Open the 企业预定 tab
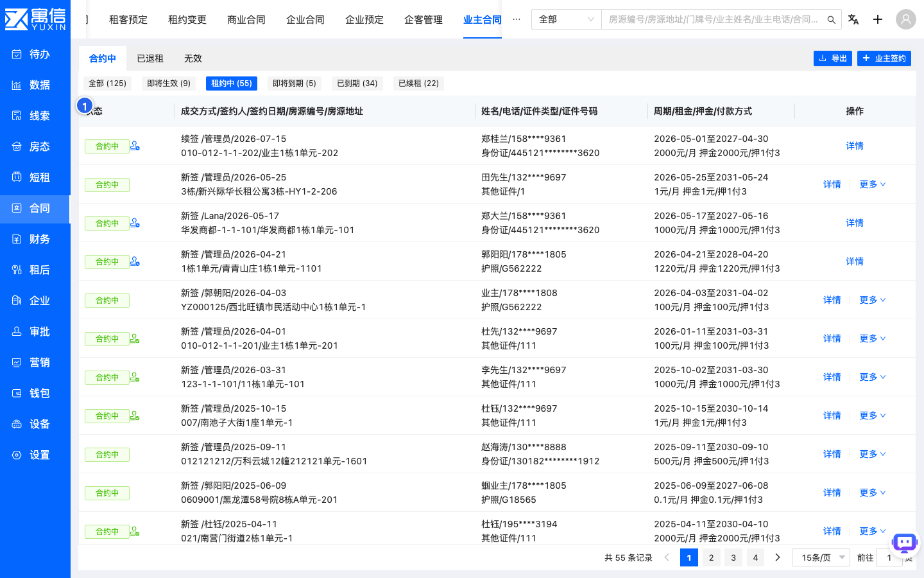924x578 pixels. coord(364,19)
